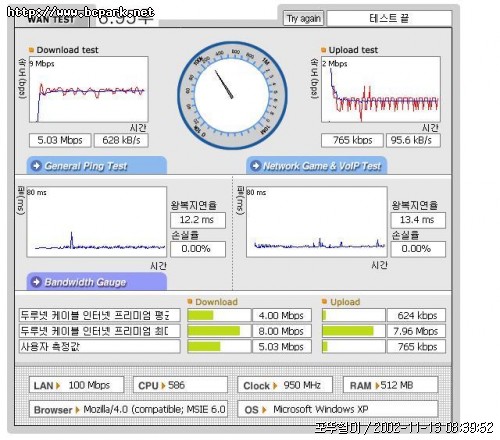500x440 pixels.
Task: Click the Try again button
Action: click(303, 18)
